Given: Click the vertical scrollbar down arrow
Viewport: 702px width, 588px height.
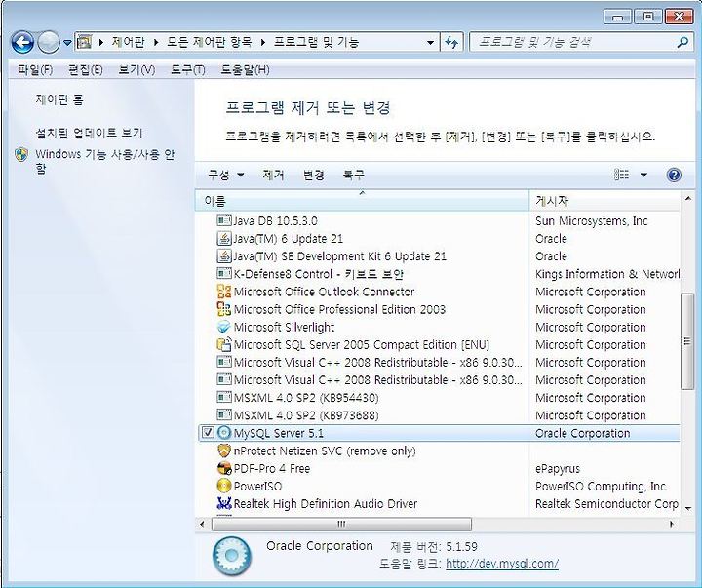Looking at the screenshot, I should [687, 508].
